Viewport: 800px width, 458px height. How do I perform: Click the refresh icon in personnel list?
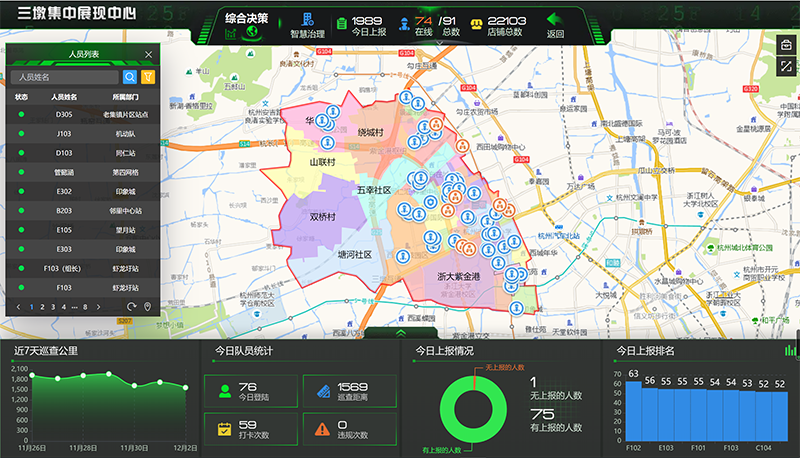point(131,306)
